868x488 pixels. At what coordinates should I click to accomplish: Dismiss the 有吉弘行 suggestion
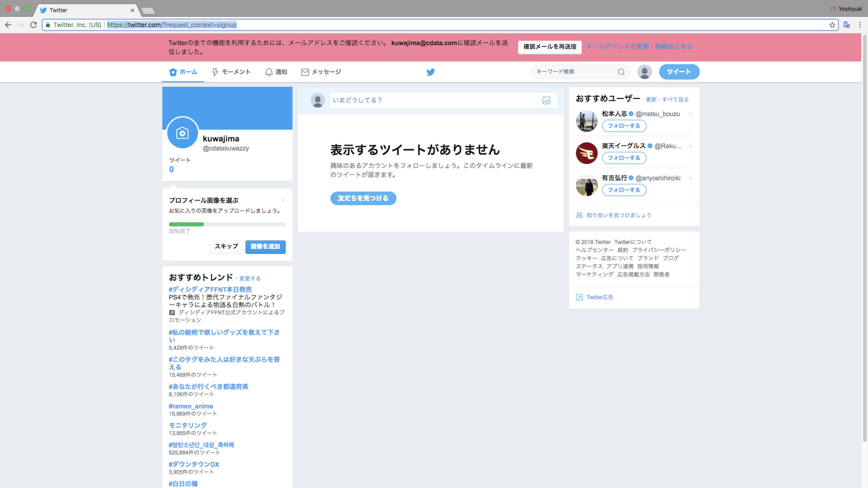690,178
